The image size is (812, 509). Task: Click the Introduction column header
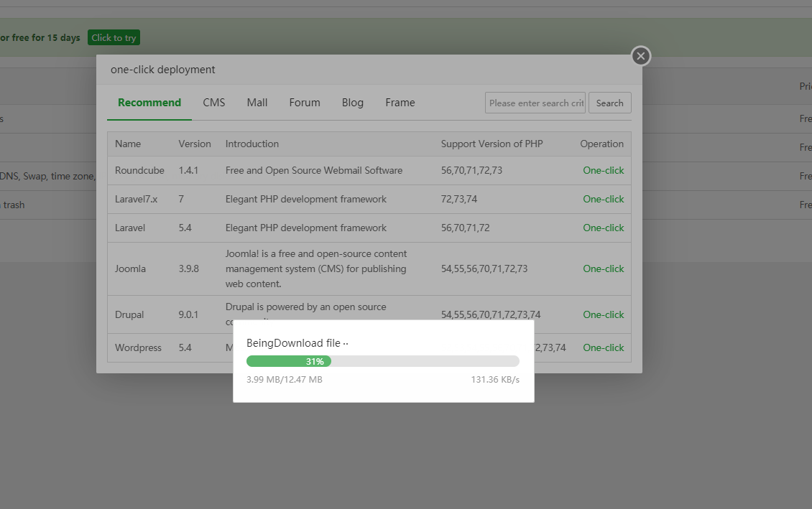pyautogui.click(x=252, y=144)
